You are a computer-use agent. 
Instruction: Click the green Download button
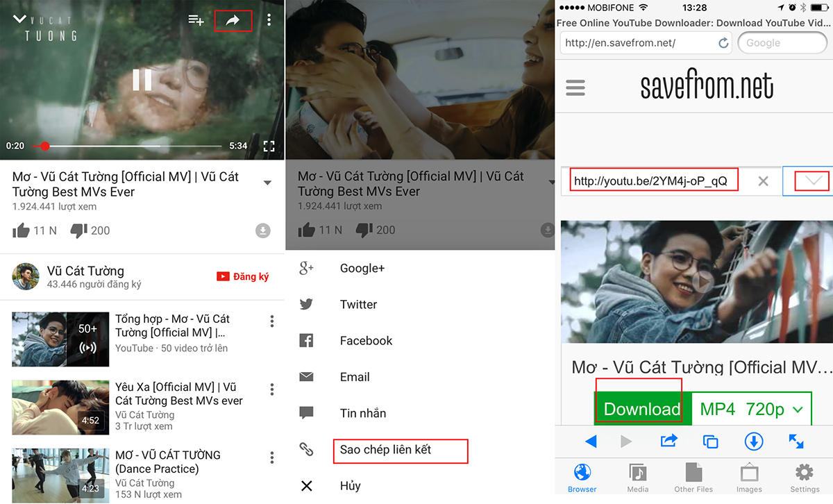[642, 409]
